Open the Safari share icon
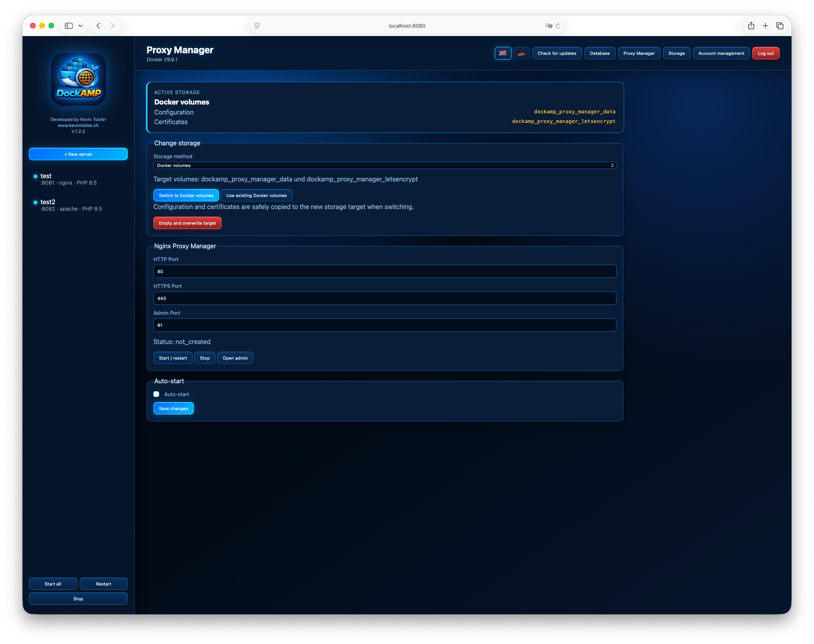This screenshot has height=644, width=814. tap(751, 26)
